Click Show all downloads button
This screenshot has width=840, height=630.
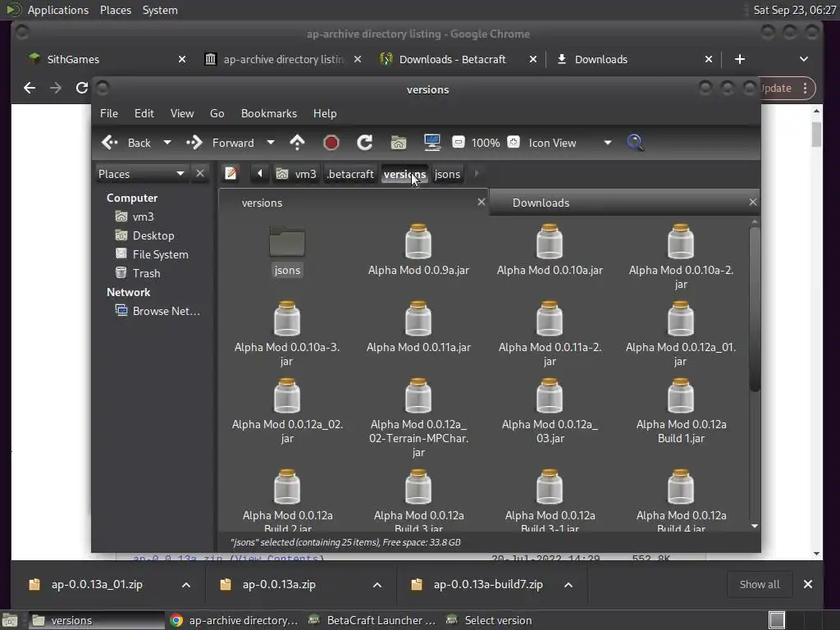[x=759, y=584]
